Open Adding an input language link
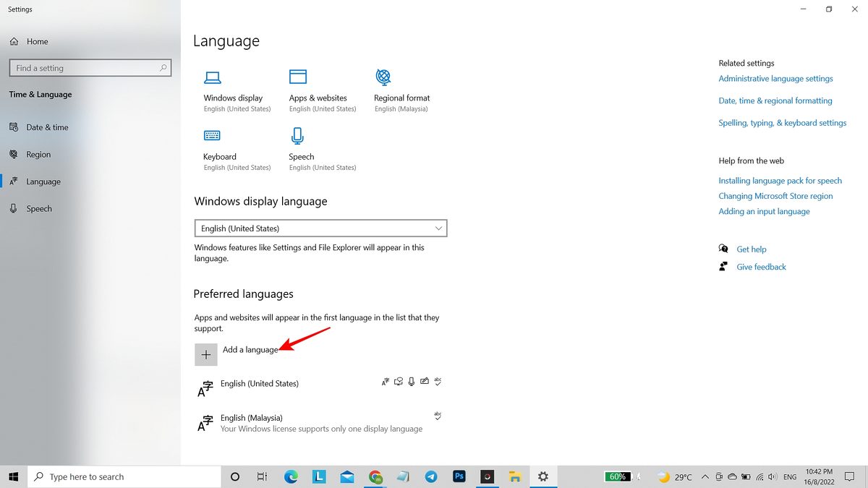The image size is (868, 488). [764, 211]
